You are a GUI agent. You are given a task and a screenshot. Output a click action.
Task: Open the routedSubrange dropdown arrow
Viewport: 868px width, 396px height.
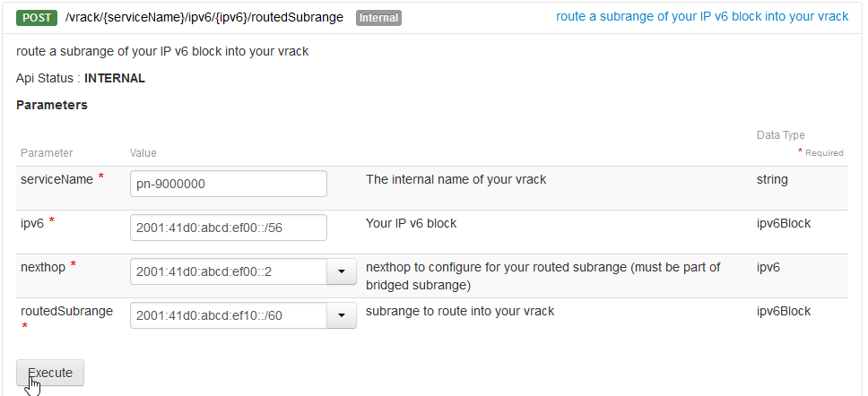pyautogui.click(x=341, y=315)
